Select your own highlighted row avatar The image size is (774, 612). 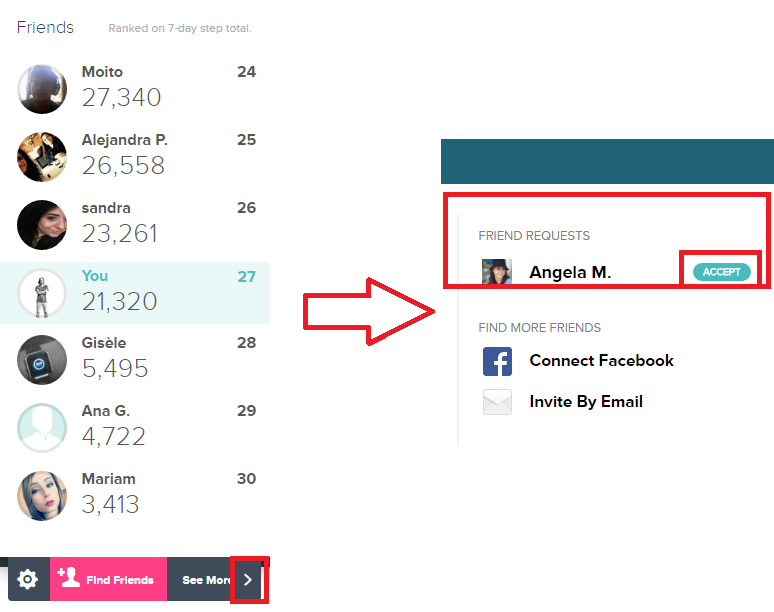pyautogui.click(x=42, y=293)
